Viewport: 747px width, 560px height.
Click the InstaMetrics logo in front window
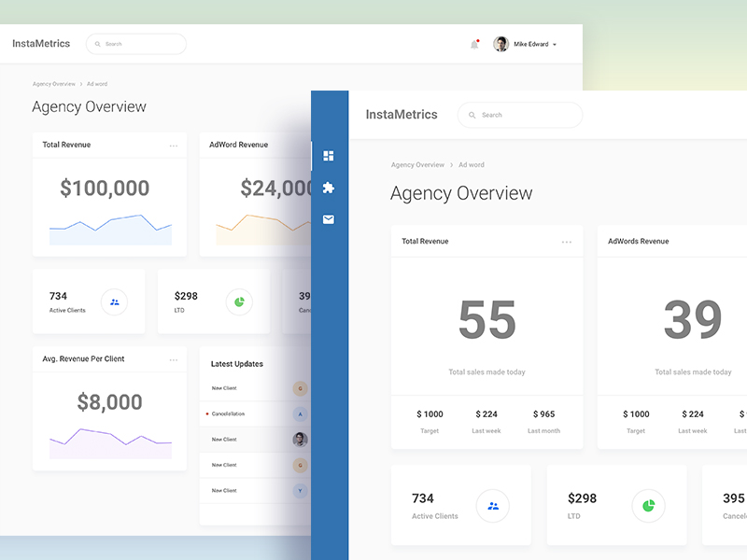click(402, 115)
